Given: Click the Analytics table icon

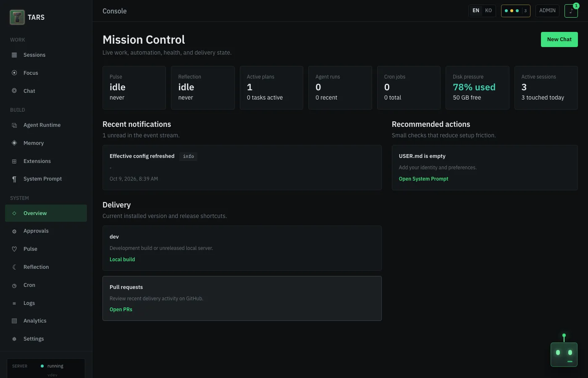Looking at the screenshot, I should pos(14,321).
